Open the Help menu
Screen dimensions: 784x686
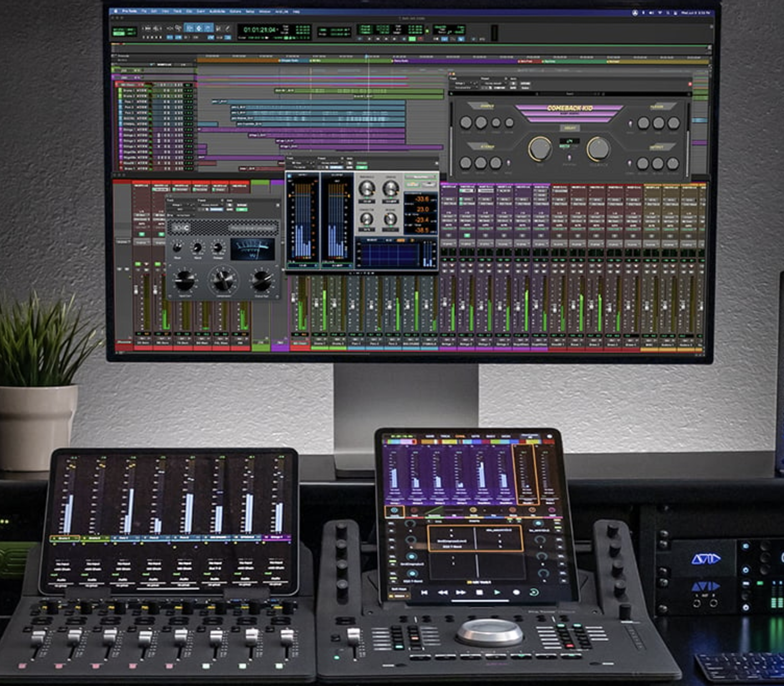297,11
